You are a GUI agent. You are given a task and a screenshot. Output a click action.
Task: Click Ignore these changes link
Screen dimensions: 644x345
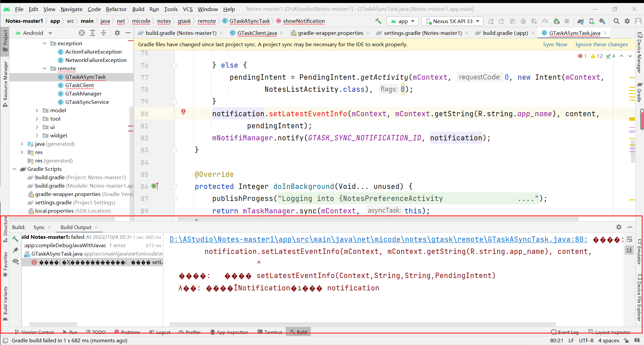tap(601, 44)
